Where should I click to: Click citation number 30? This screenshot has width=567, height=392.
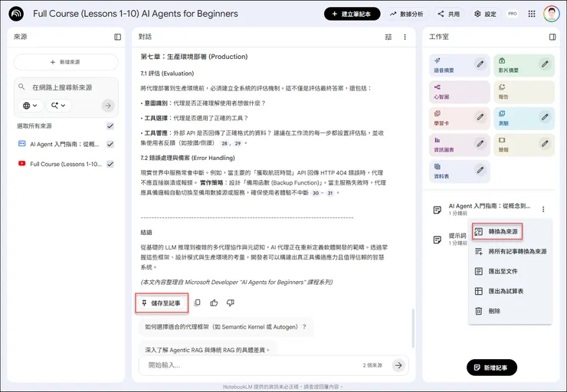coord(316,193)
